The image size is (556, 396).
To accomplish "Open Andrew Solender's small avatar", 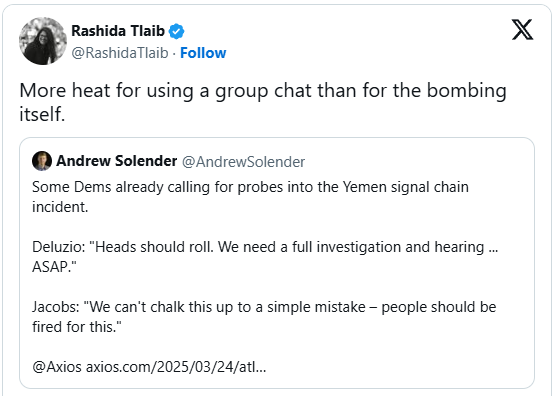I will [42, 161].
